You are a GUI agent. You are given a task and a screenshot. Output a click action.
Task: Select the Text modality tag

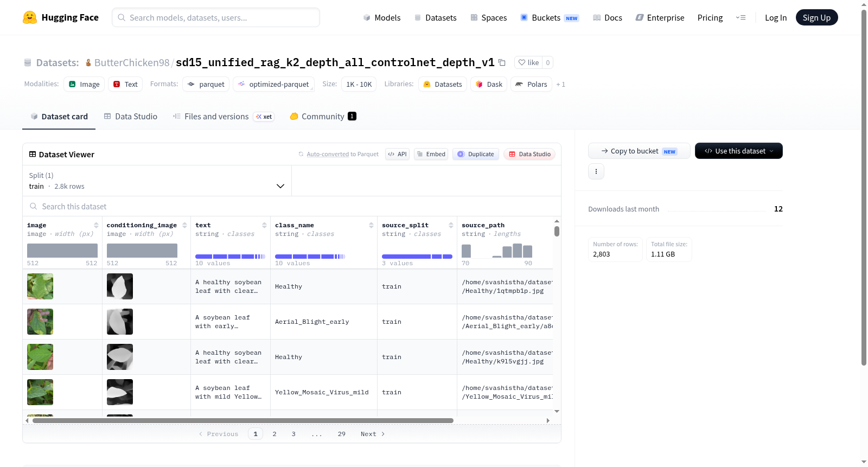tap(125, 84)
